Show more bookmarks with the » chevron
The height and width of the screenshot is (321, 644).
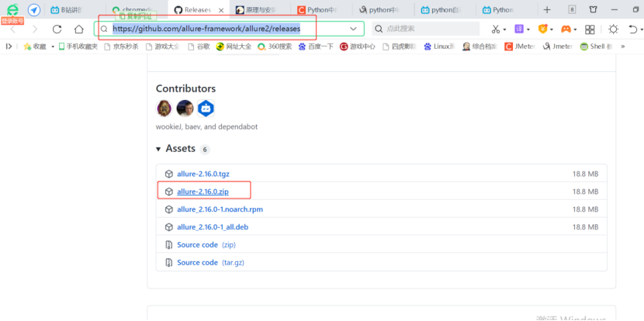tap(622, 47)
